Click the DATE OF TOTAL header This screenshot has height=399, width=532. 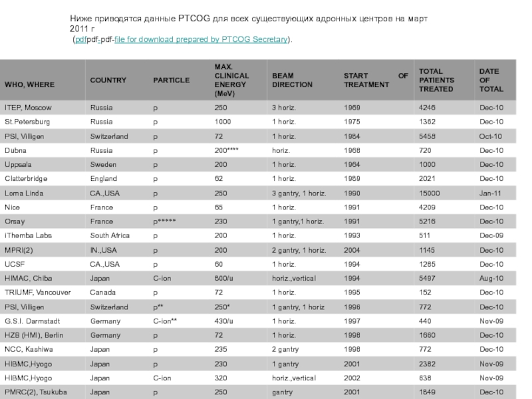[x=491, y=80]
